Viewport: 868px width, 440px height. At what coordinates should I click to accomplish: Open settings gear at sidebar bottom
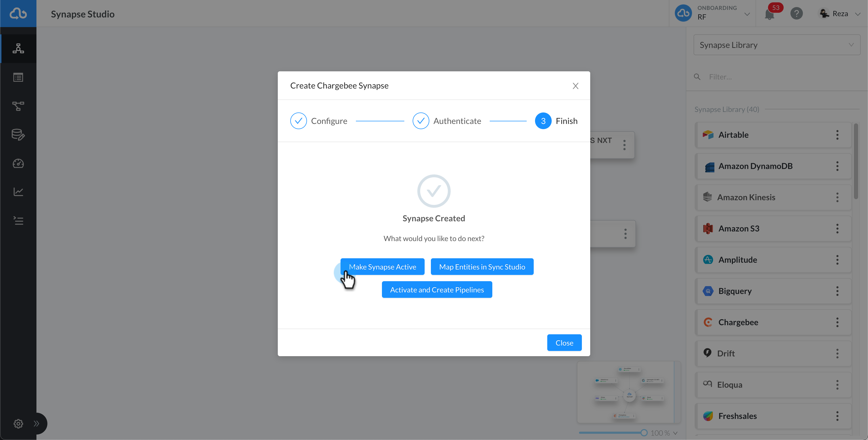(x=18, y=424)
